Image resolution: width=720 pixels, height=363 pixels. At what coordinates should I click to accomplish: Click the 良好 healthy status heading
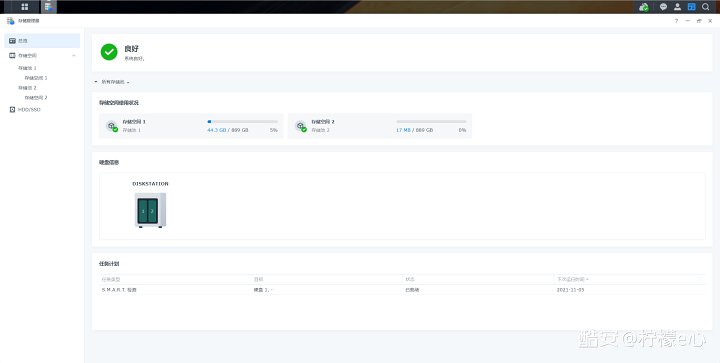click(131, 48)
